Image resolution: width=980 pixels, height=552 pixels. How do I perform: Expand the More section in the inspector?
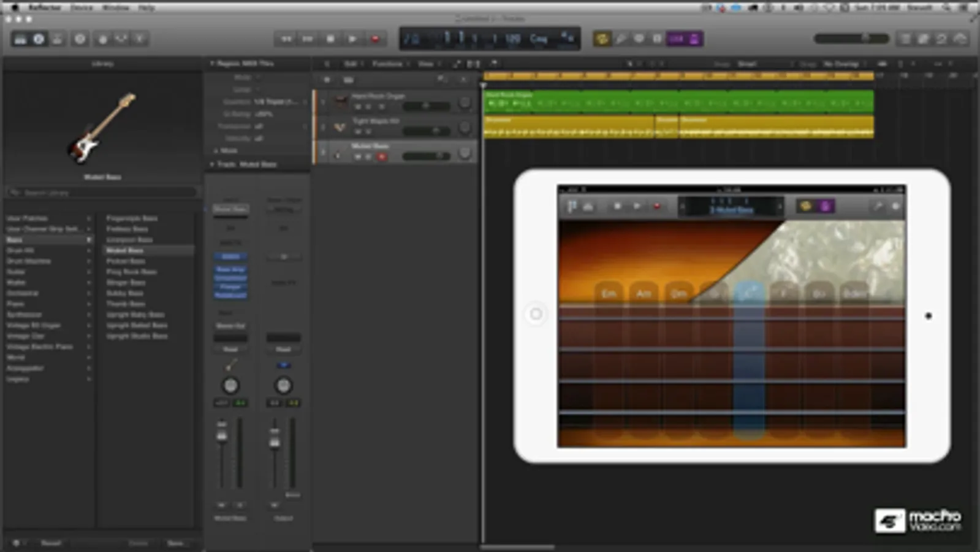tap(216, 150)
